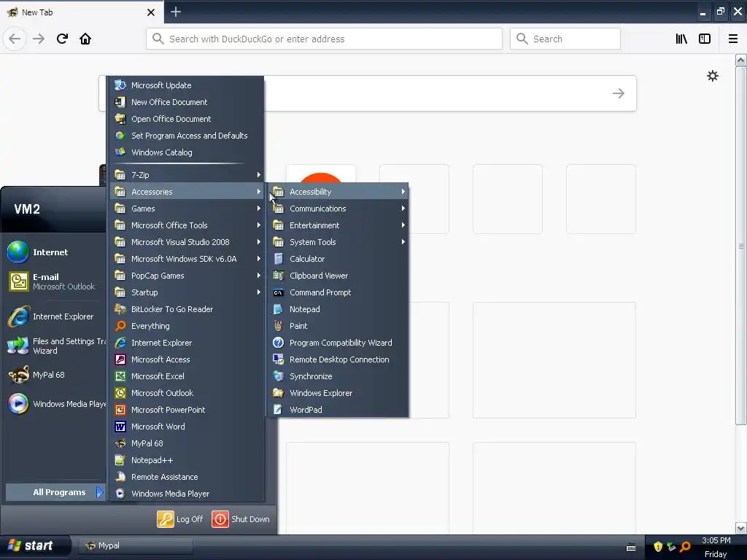The height and width of the screenshot is (560, 747).
Task: Click the security shield tray icon
Action: click(657, 547)
